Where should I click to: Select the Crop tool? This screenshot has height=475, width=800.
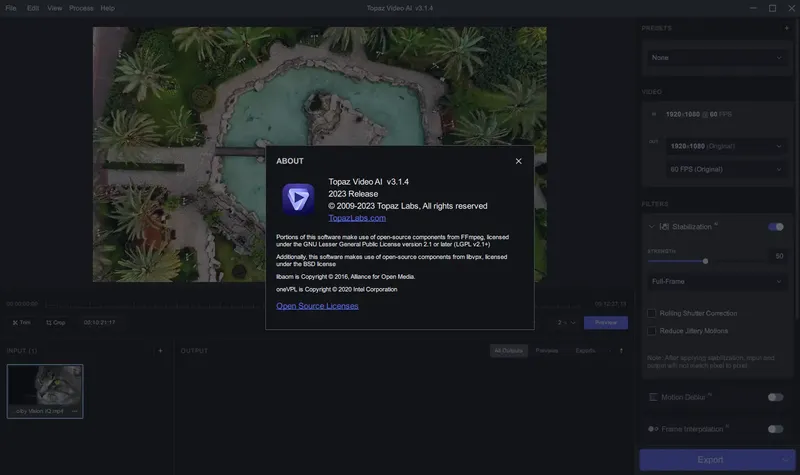(56, 322)
